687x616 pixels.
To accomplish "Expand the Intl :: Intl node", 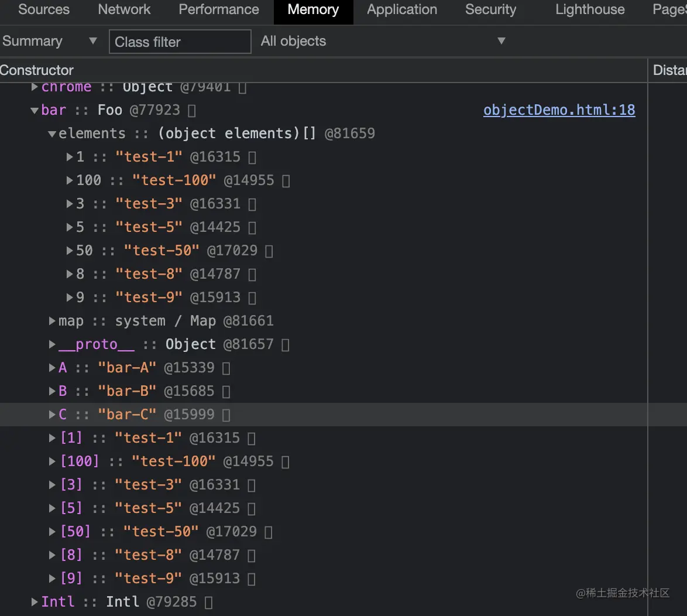I will tap(34, 602).
